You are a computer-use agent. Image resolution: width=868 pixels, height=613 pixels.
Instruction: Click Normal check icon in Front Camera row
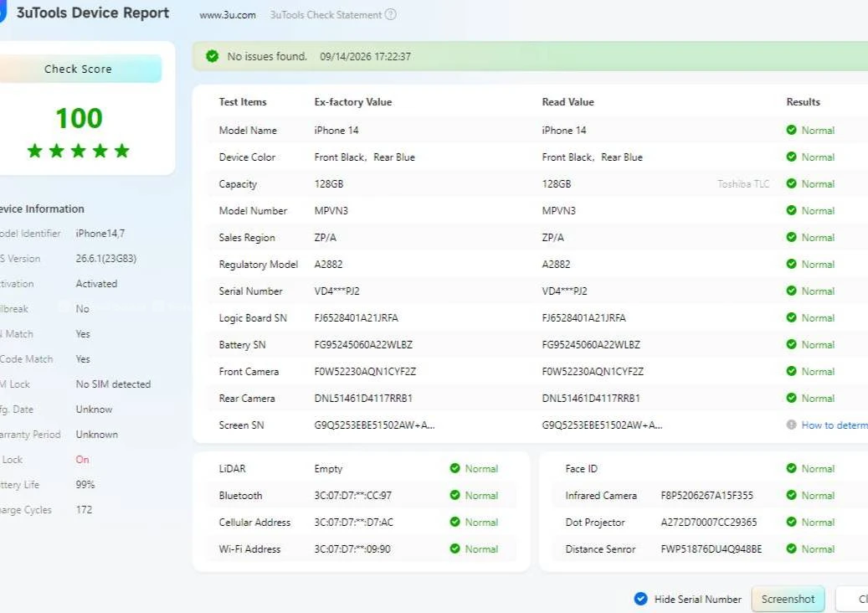[x=791, y=371]
